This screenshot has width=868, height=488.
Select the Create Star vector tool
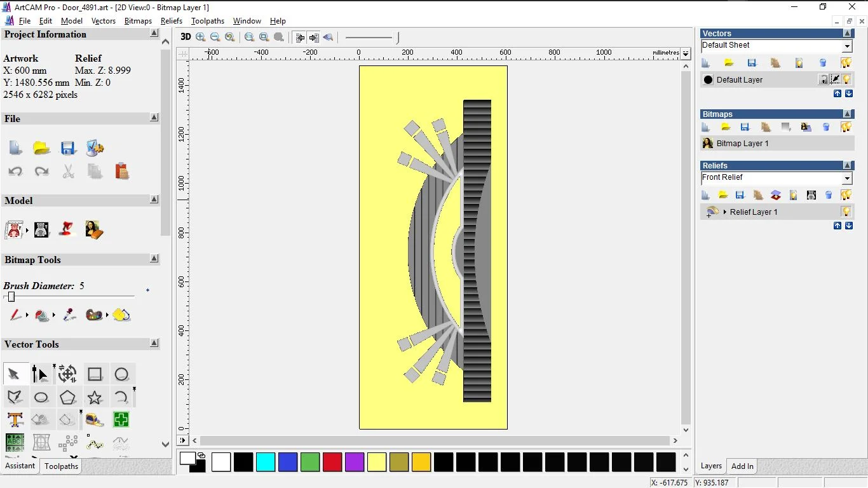click(x=95, y=398)
